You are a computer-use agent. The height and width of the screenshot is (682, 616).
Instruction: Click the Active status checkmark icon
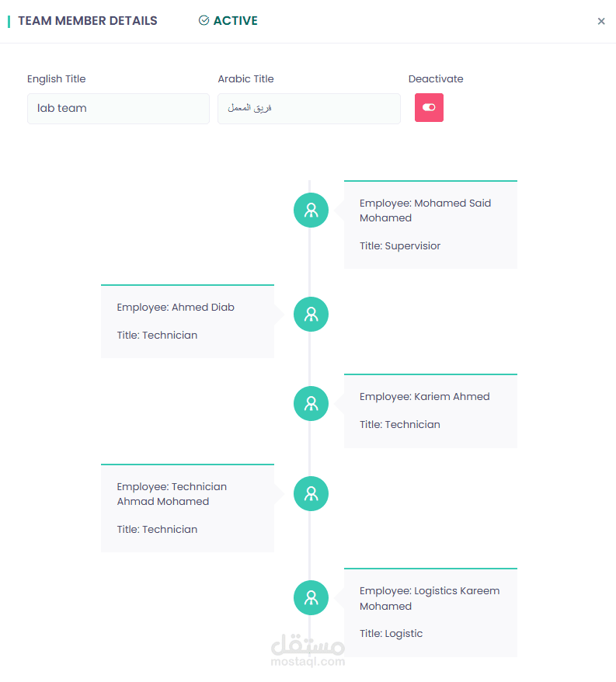coord(204,21)
